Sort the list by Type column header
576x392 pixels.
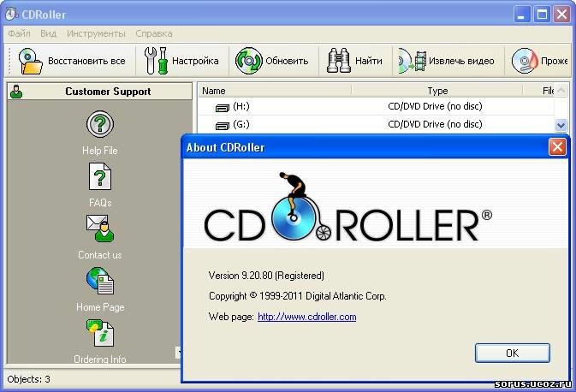pos(437,91)
